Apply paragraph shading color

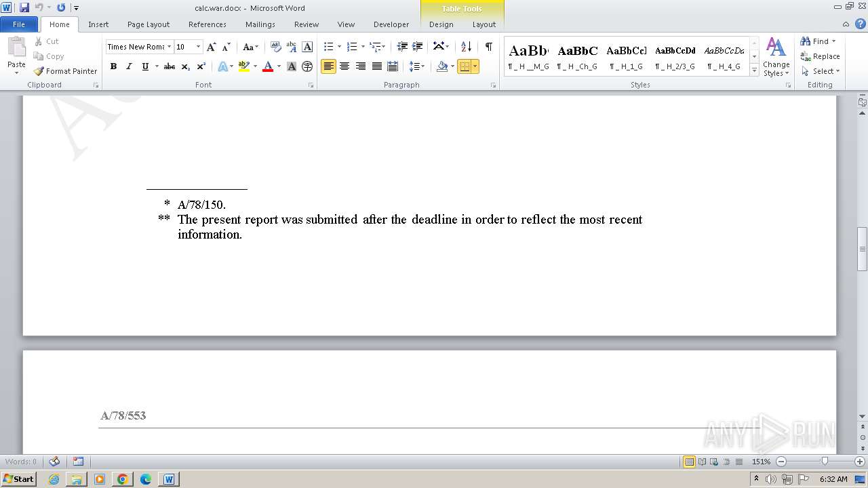point(442,66)
